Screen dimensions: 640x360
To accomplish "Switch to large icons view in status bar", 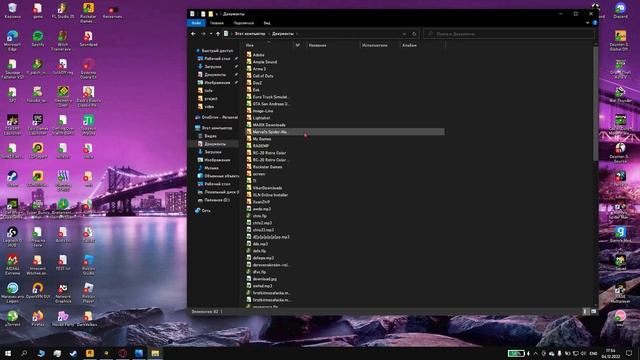I will tap(593, 311).
